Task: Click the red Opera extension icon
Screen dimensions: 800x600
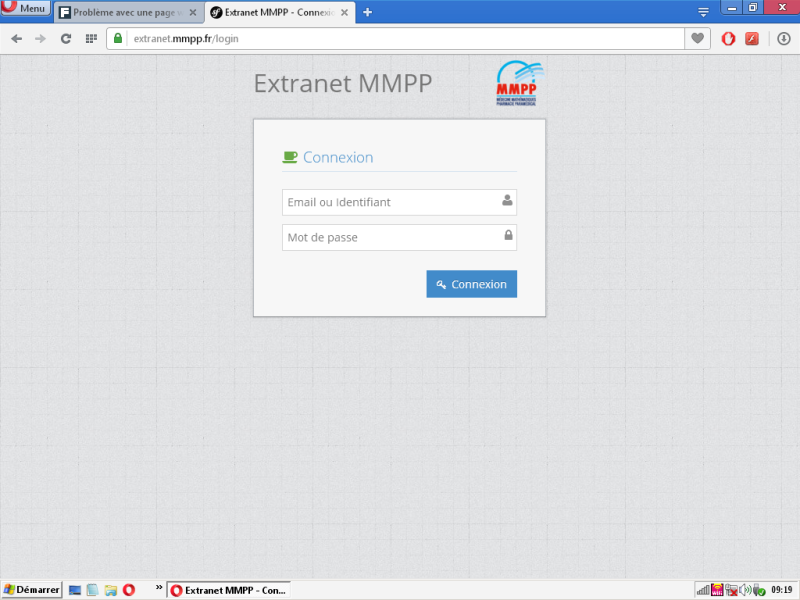Action: (x=728, y=39)
